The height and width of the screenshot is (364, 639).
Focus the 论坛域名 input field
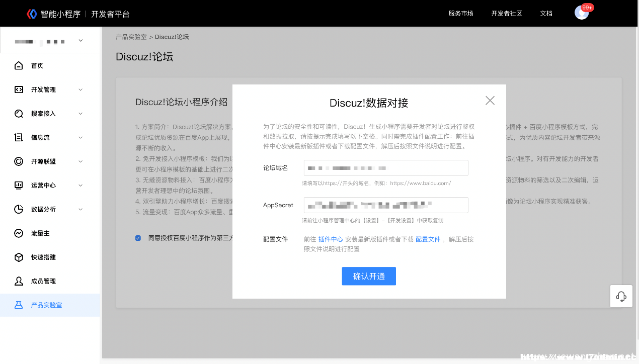coord(386,168)
